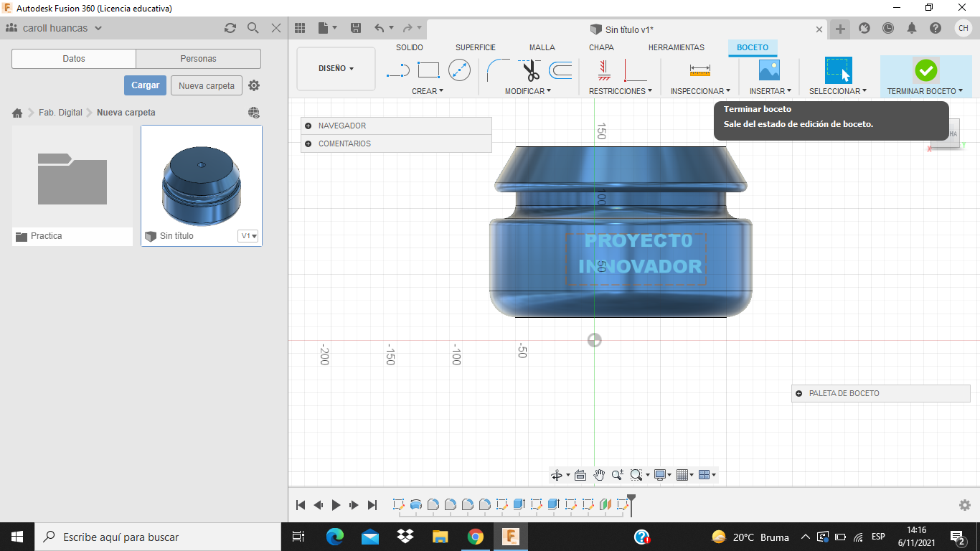Pick the Offset tool in Modificar

[x=560, y=70]
